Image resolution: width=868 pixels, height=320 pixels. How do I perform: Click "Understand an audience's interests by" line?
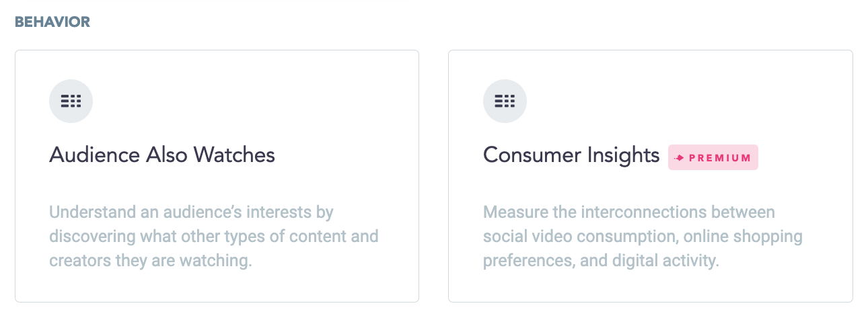[191, 212]
